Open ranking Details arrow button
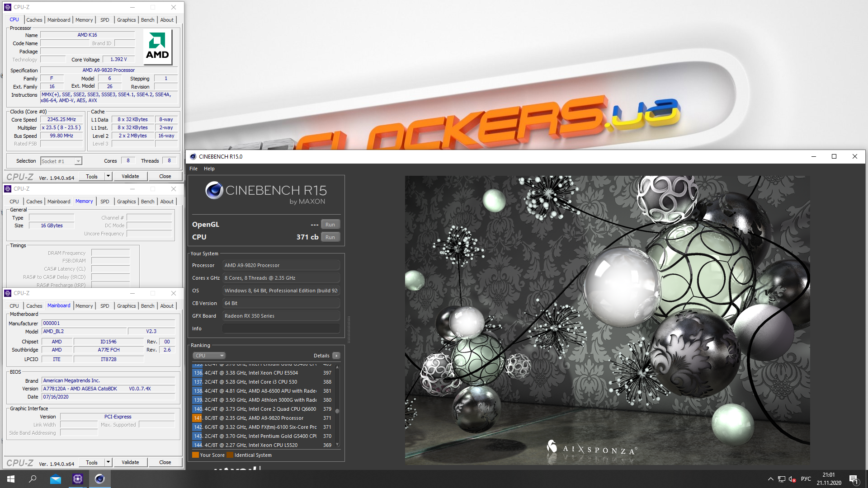The width and height of the screenshot is (868, 488). pyautogui.click(x=336, y=356)
